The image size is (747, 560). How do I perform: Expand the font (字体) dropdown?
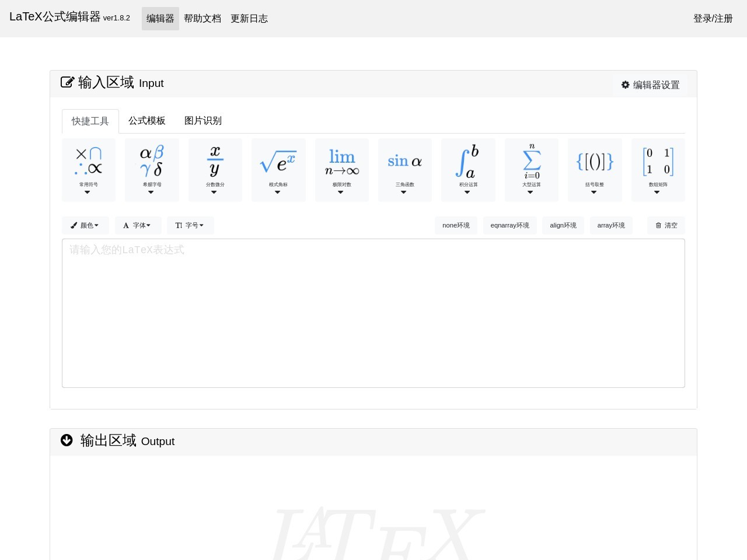[x=138, y=225]
